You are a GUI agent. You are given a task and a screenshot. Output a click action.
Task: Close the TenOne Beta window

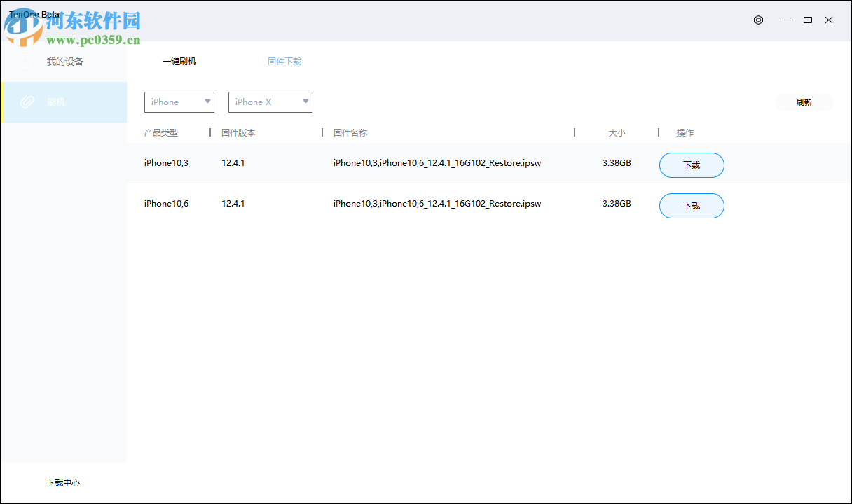click(829, 20)
